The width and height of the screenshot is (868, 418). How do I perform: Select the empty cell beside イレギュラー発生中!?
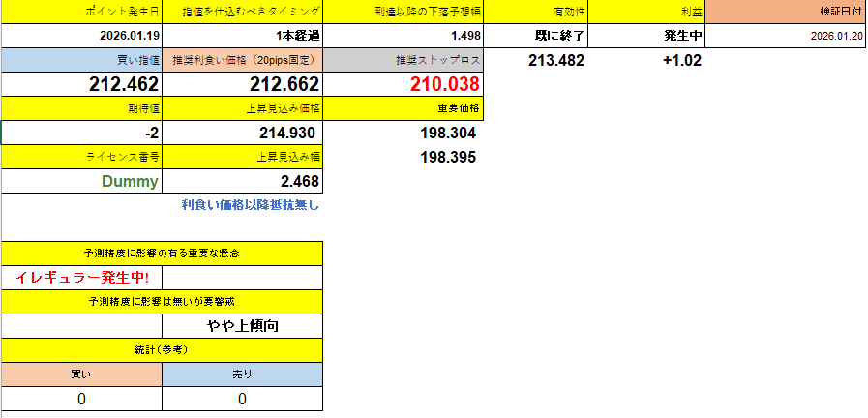point(243,278)
